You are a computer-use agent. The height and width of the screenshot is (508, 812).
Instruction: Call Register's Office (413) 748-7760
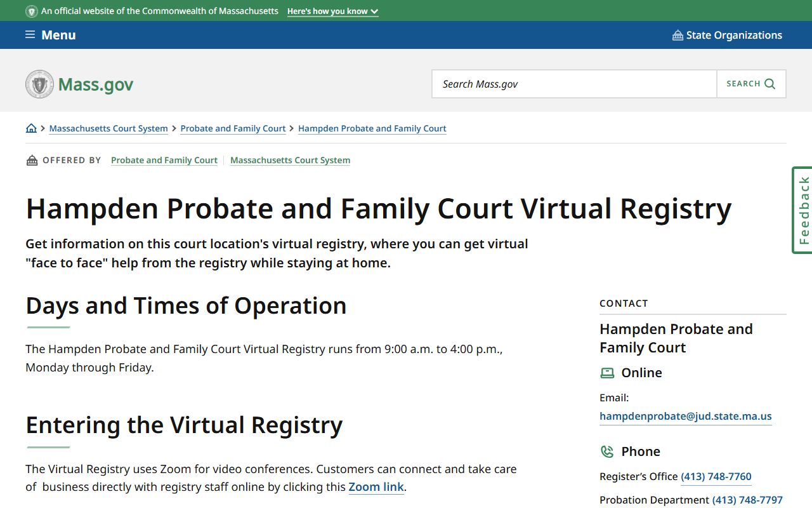[716, 476]
